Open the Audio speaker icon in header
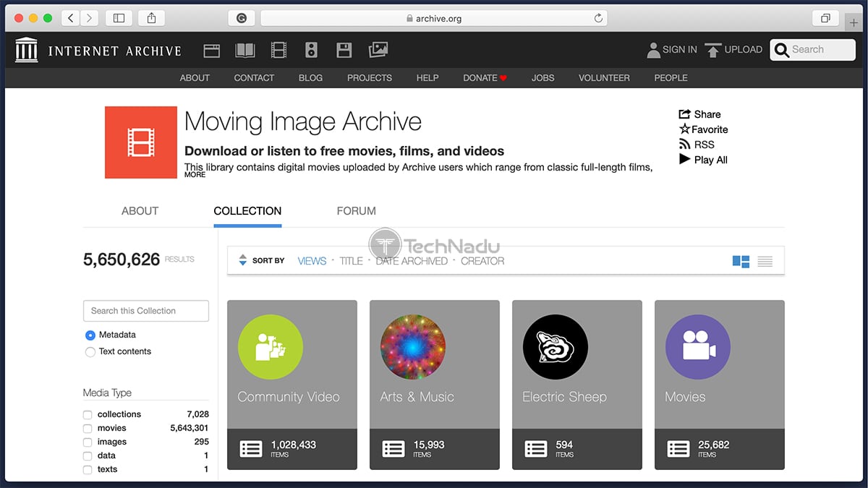This screenshot has width=868, height=488. tap(311, 50)
